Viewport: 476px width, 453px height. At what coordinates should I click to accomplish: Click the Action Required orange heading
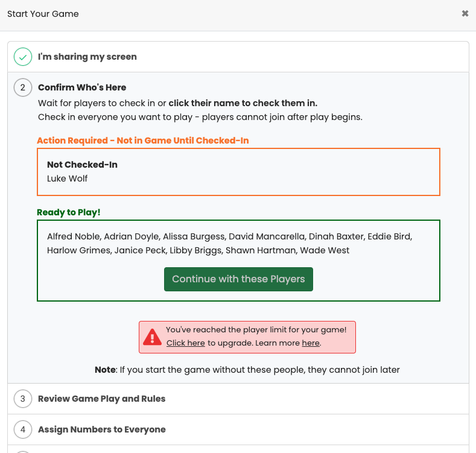tap(143, 141)
